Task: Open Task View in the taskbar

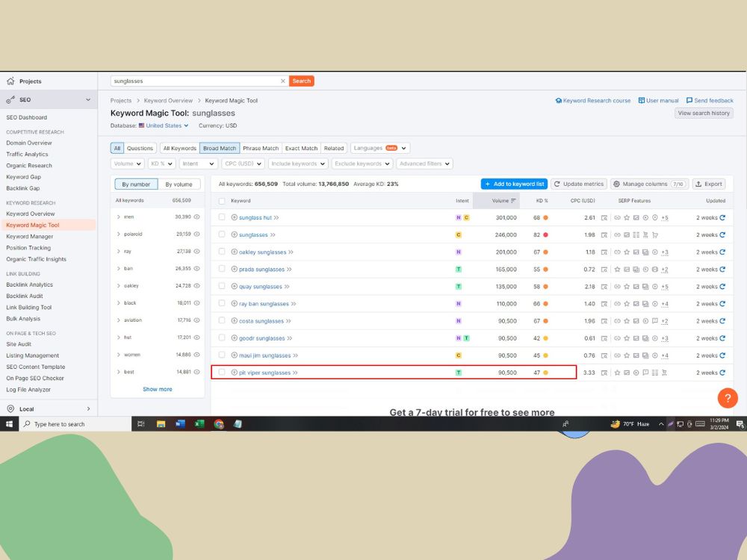Action: (x=141, y=424)
